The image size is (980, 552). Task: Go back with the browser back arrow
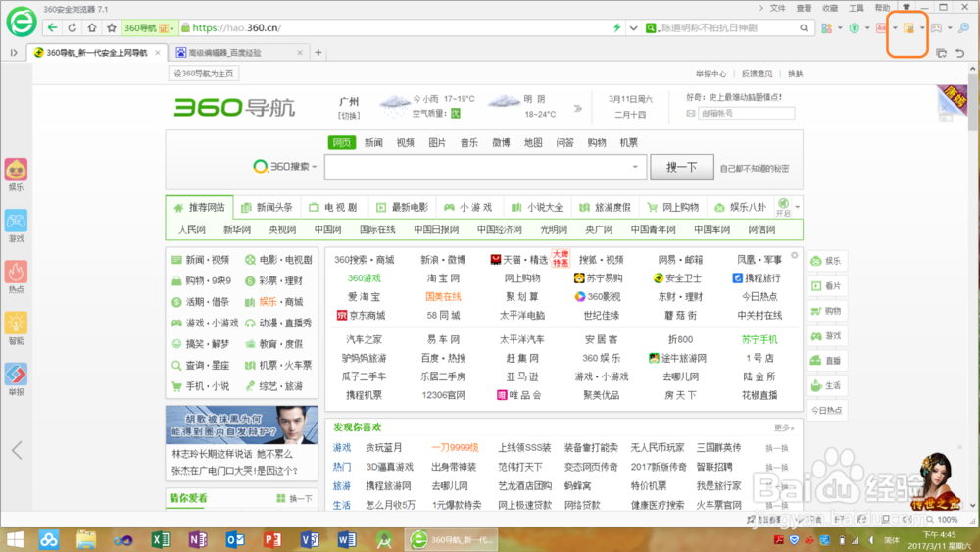tap(53, 28)
